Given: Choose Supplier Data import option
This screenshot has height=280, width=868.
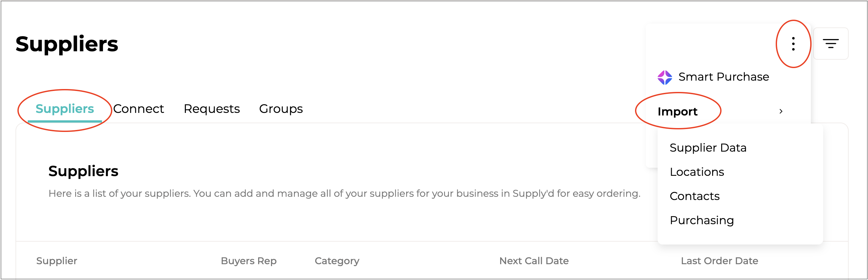Looking at the screenshot, I should click(x=708, y=148).
